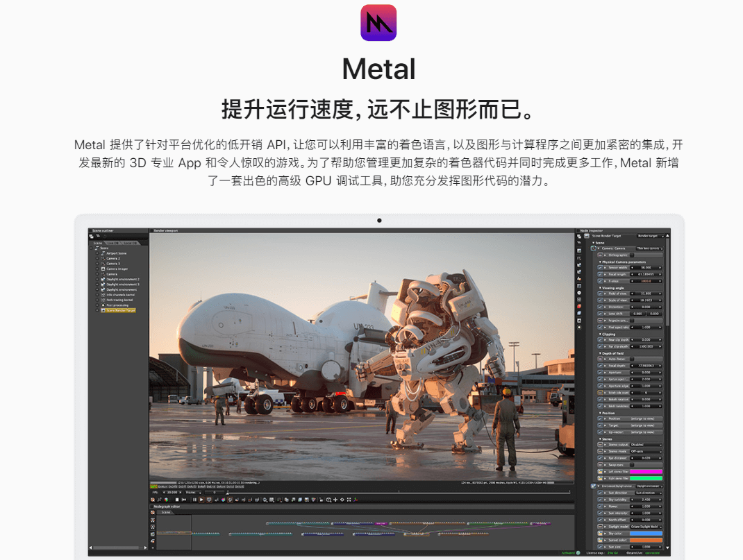743x560 pixels.
Task: Switch to the Live DB tab
Action: point(112,243)
